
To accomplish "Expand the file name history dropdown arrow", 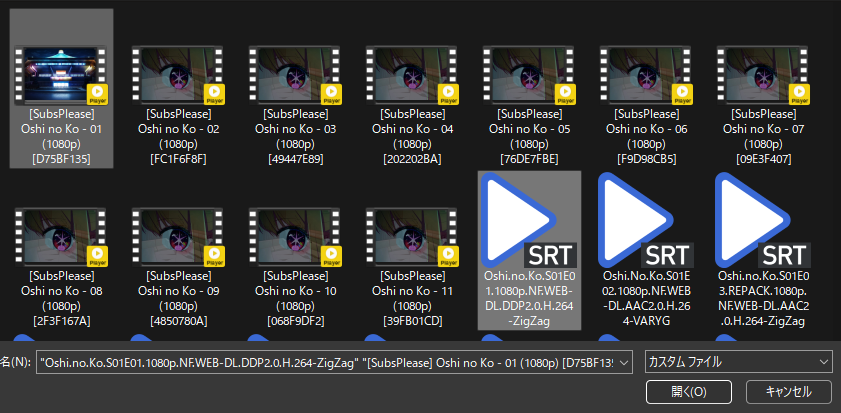I will [624, 363].
